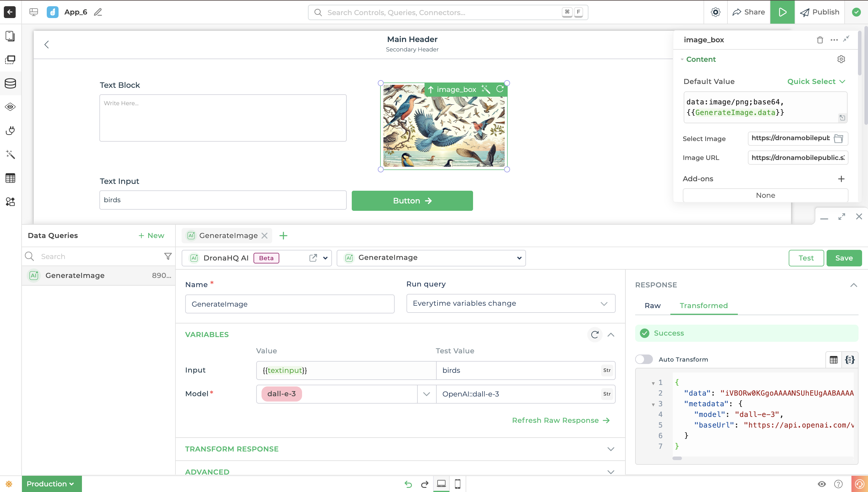Edit the App_6 name with pencil icon
The height and width of the screenshot is (492, 868).
[x=98, y=12]
